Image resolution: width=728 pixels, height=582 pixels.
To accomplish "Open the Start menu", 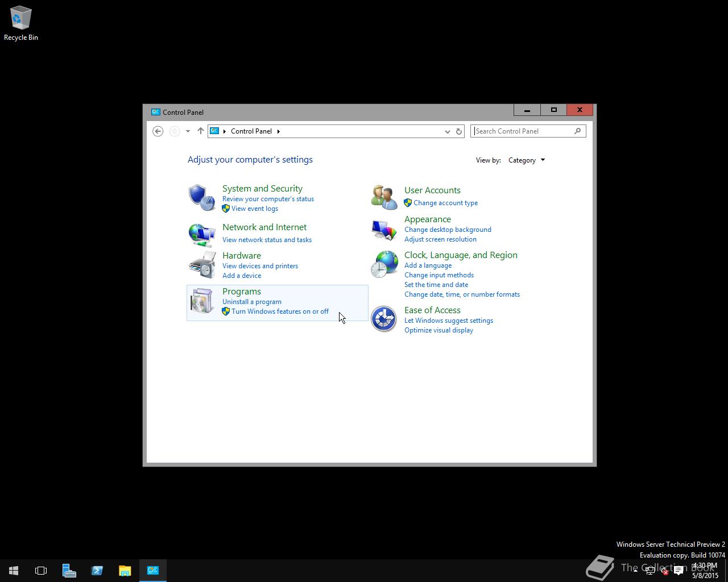I will 14,571.
